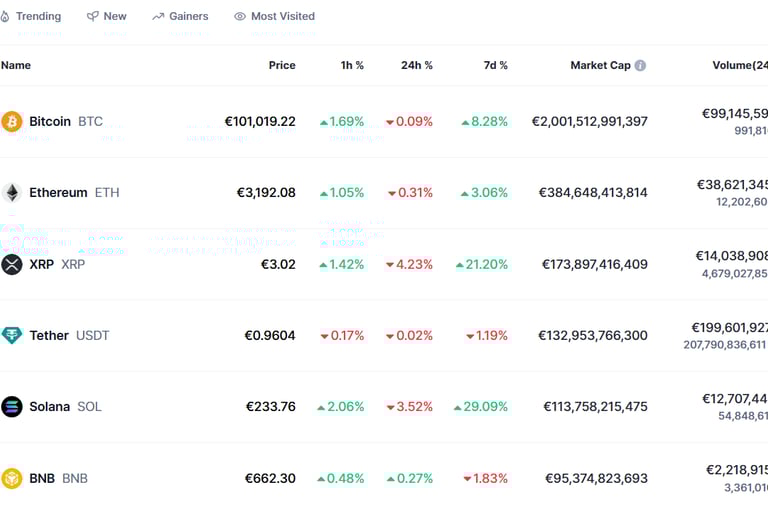Click XRP 7d change 21.20%
This screenshot has width=768, height=512.
click(x=482, y=265)
